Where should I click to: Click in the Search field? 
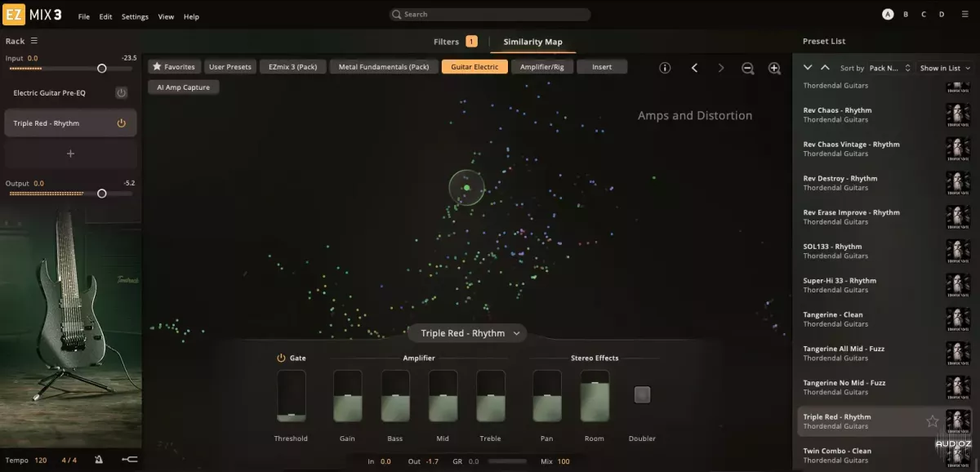click(490, 14)
